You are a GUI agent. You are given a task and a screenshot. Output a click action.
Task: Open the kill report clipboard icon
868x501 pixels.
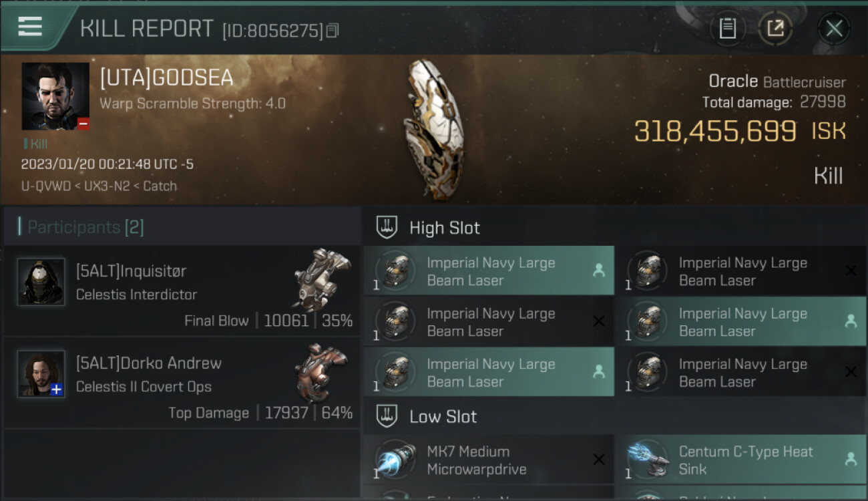[x=727, y=28]
